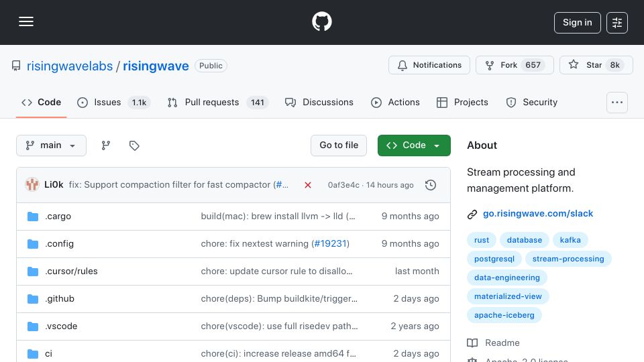This screenshot has height=362, width=644.
Task: Select the stream-processing topic tag
Action: point(568,259)
